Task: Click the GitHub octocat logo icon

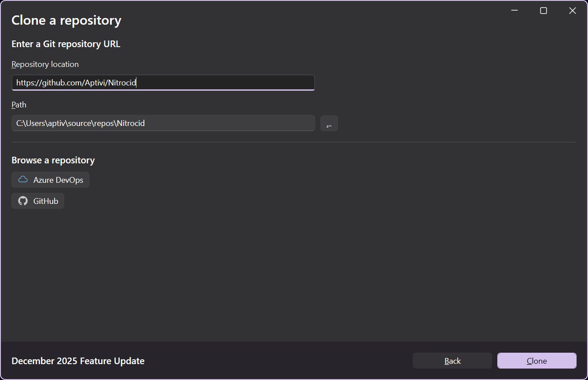Action: click(x=23, y=201)
